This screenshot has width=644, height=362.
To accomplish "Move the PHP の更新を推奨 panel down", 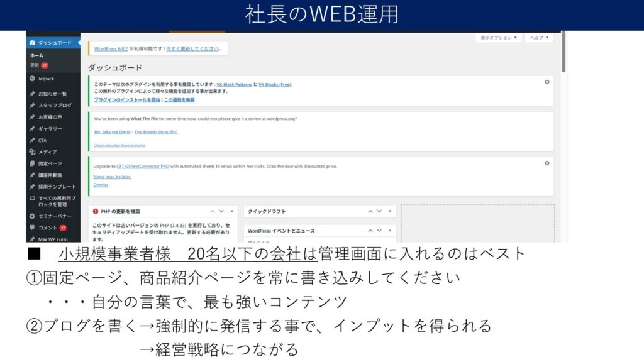I will click(221, 211).
